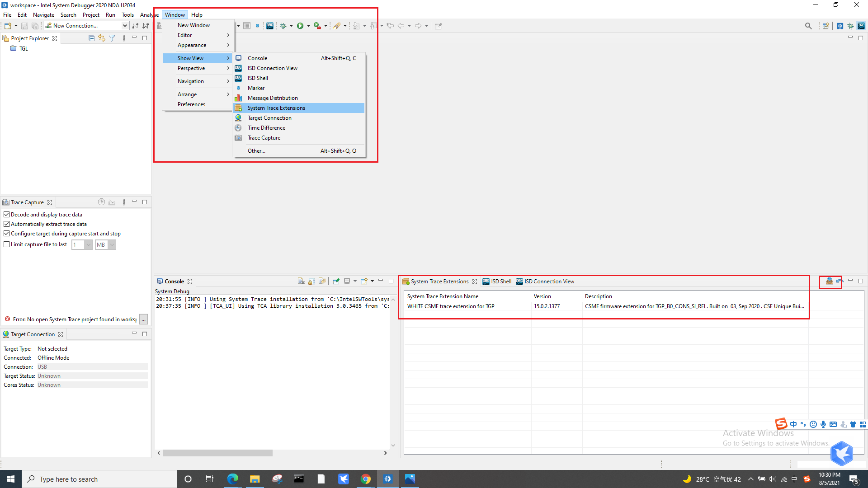868x488 pixels.
Task: Click the error details button next to the error message
Action: pyautogui.click(x=143, y=319)
